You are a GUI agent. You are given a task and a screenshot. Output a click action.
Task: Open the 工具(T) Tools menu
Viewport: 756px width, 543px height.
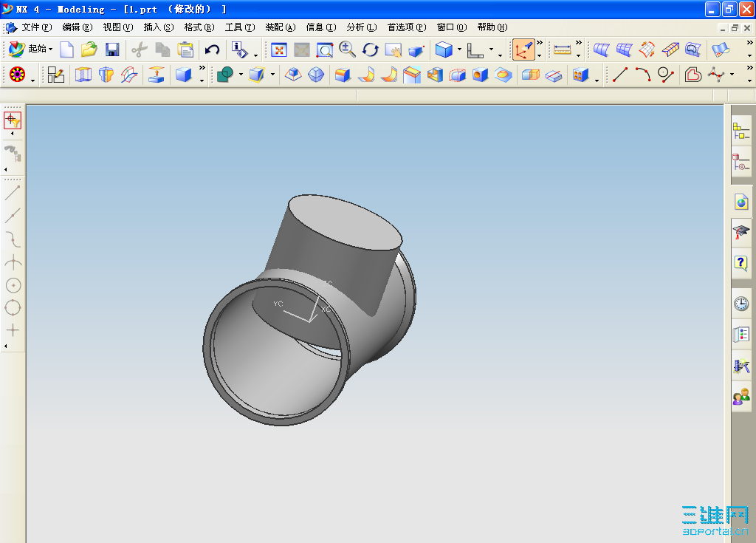240,27
